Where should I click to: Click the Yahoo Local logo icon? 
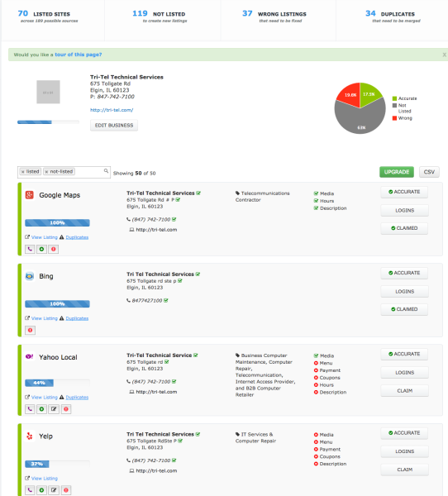30,356
